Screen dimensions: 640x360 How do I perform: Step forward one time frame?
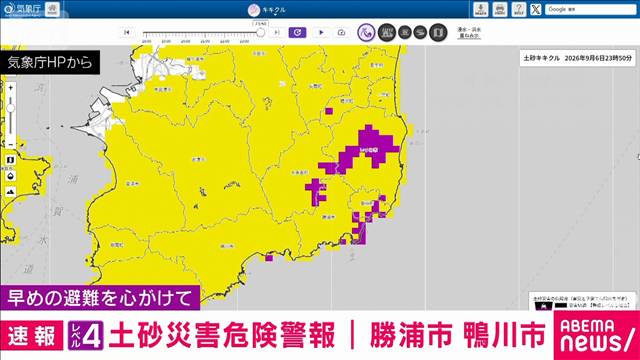tap(276, 32)
